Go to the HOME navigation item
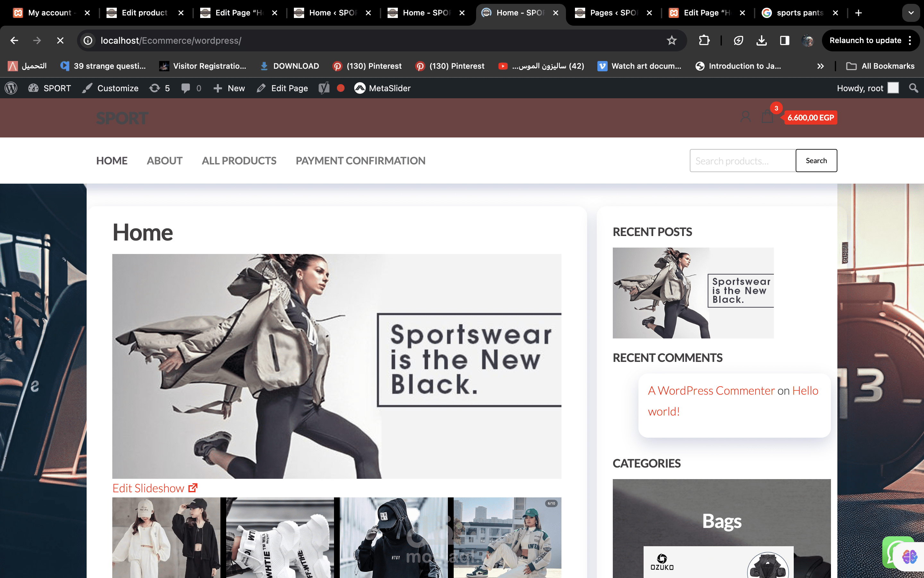 [112, 161]
